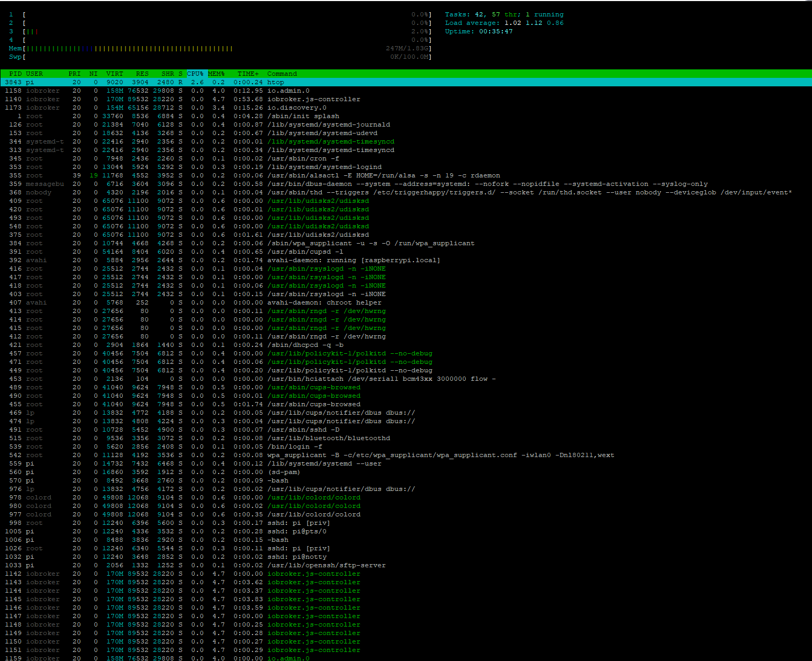Select the bluetoothd process row
Viewport: 812px width, 661px height.
point(406,438)
